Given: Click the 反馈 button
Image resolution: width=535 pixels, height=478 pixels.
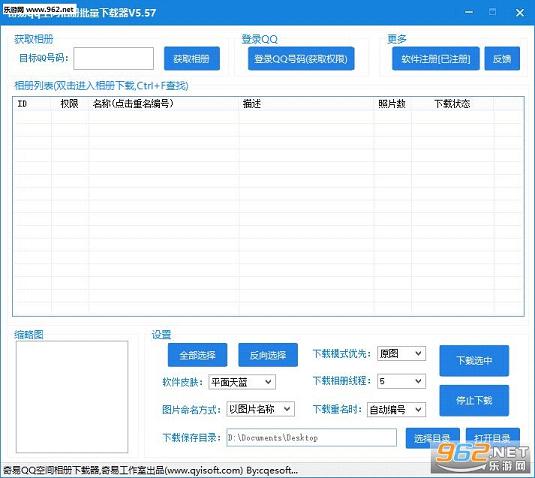Looking at the screenshot, I should pyautogui.click(x=502, y=59).
